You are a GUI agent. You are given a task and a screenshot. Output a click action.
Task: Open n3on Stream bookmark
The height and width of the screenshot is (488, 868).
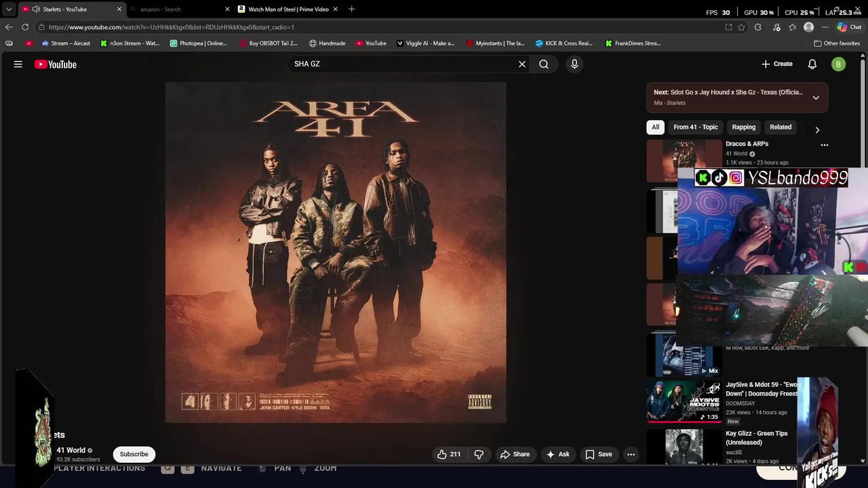click(130, 43)
